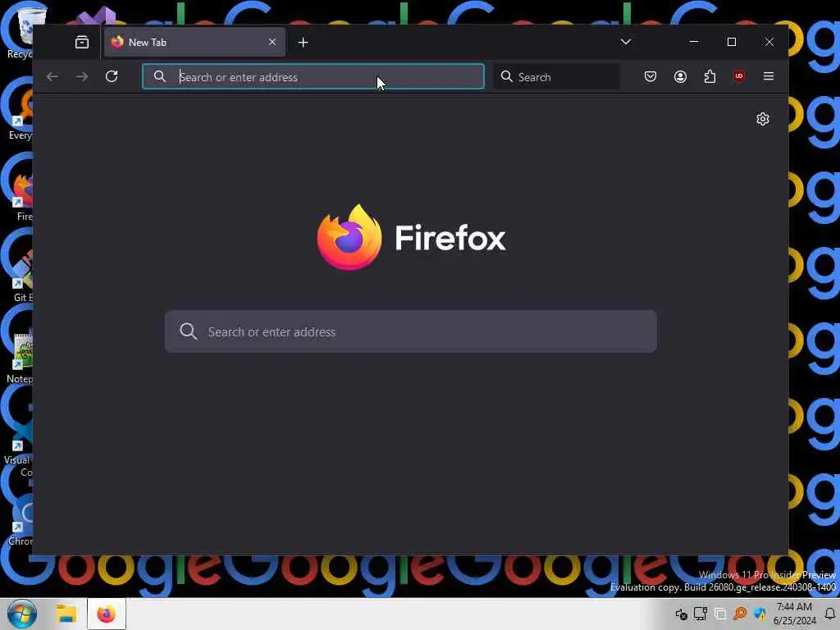Viewport: 840px width, 630px height.
Task: Open a new tab with plus button
Action: click(304, 43)
